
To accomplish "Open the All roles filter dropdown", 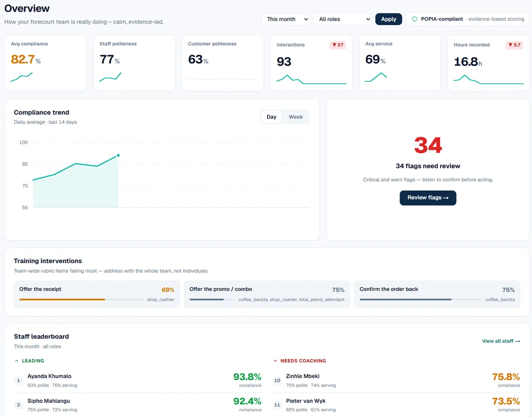I will pyautogui.click(x=343, y=19).
